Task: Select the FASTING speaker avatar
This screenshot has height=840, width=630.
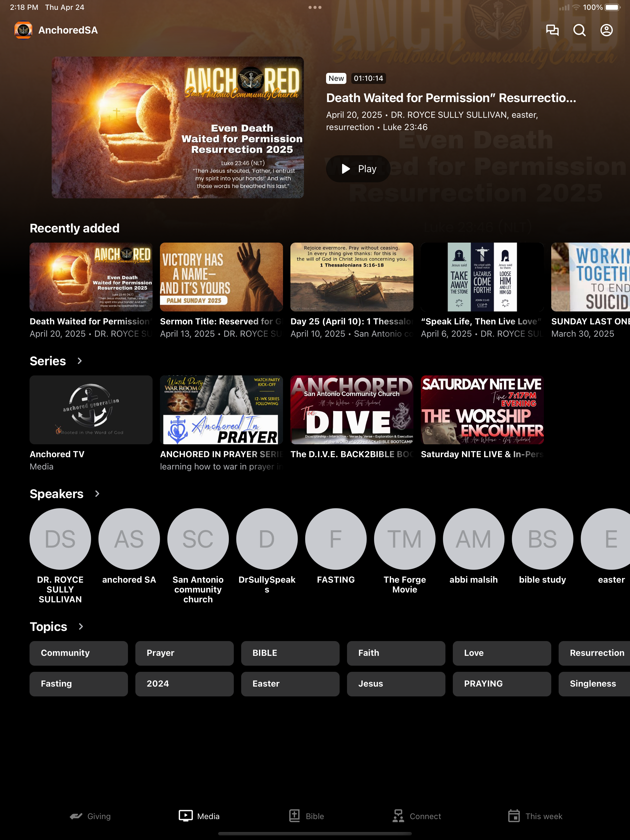Action: 336,539
